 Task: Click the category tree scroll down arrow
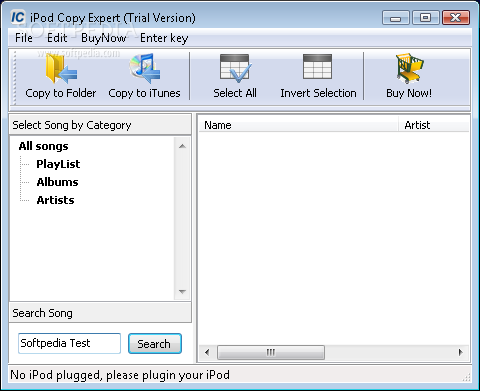182,292
